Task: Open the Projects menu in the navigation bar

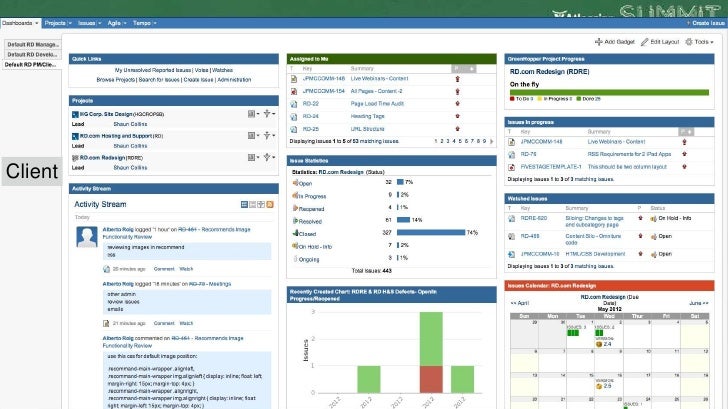Action: [58, 23]
